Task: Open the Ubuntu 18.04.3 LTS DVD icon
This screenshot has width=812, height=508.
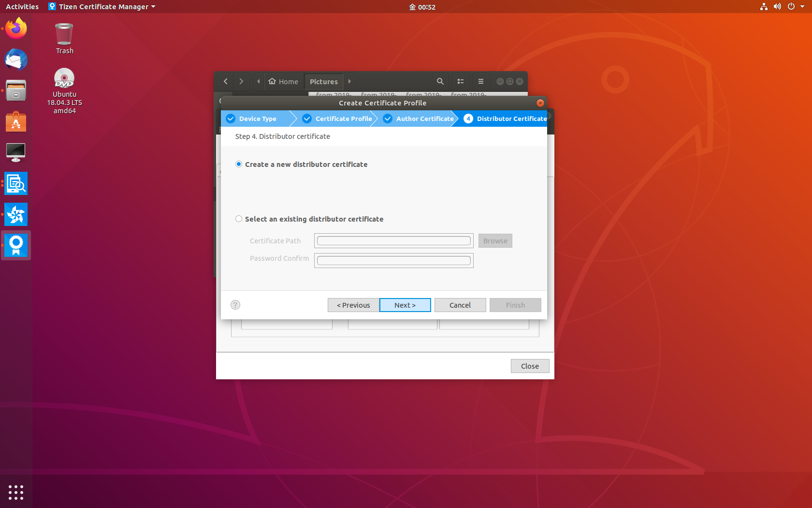Action: (64, 91)
